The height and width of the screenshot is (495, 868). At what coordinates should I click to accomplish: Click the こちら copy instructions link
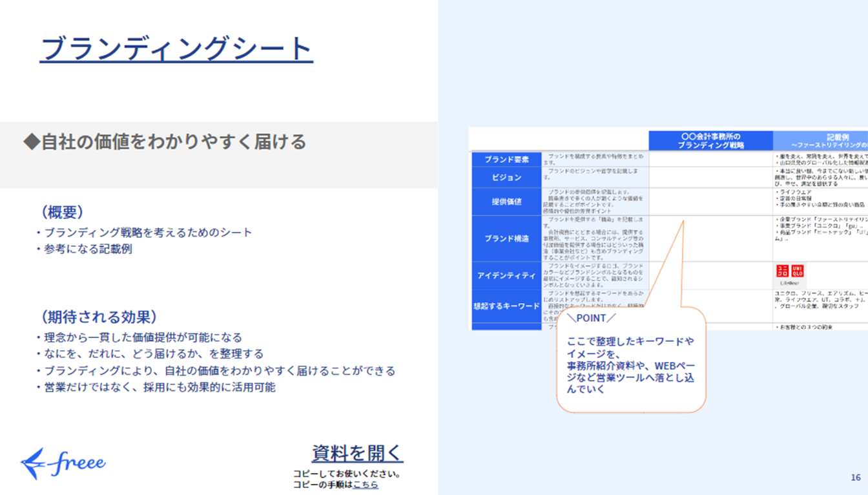point(366,484)
